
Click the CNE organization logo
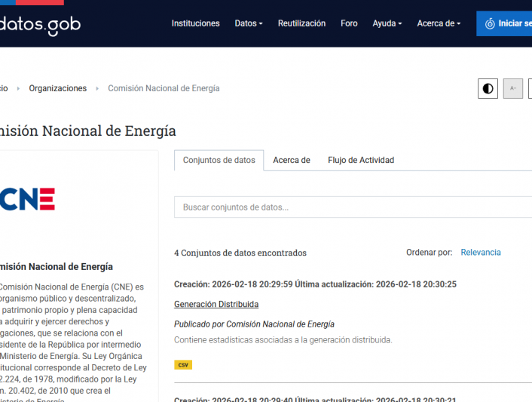[x=27, y=199]
